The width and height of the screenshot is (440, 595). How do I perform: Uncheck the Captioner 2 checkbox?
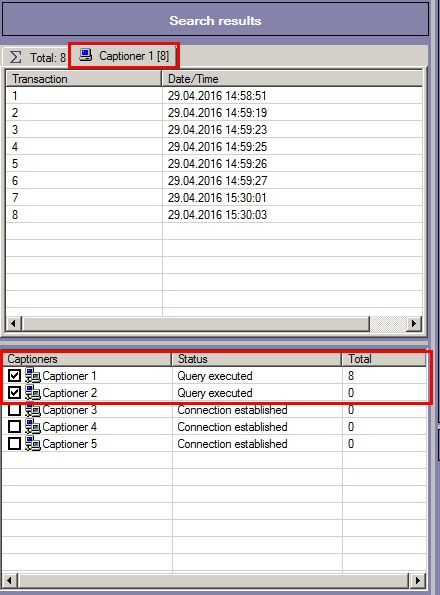[x=14, y=393]
